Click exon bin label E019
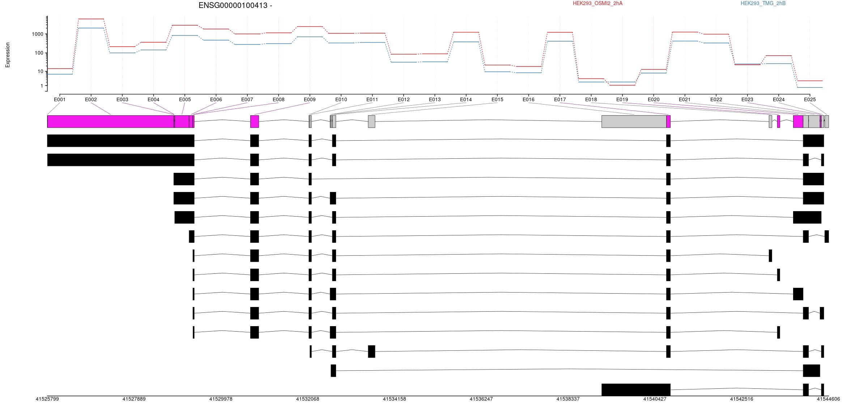 coord(622,99)
